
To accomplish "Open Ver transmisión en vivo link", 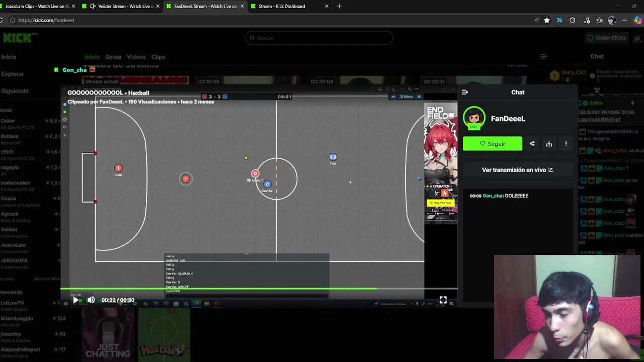I will point(517,170).
